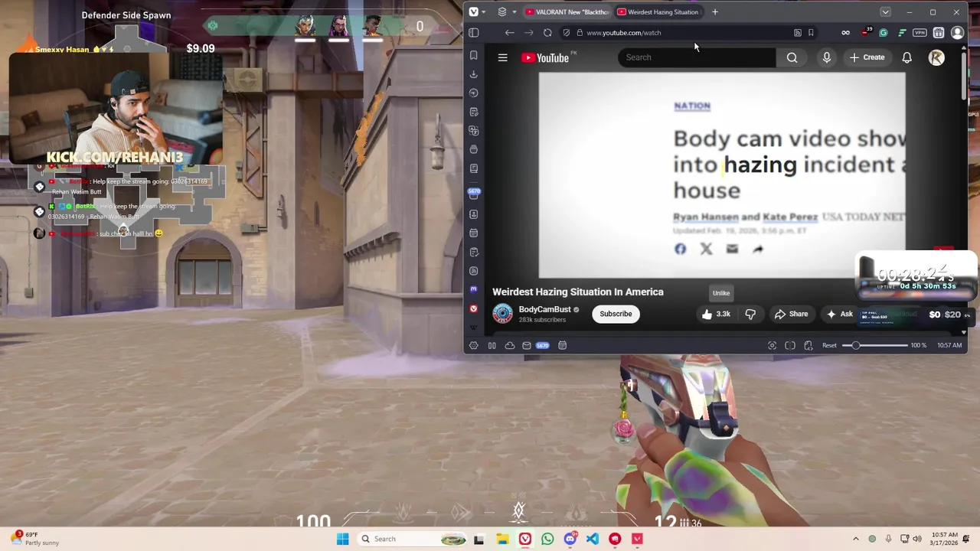This screenshot has width=980, height=551.
Task: Click the video player showing hazing article
Action: [x=721, y=175]
